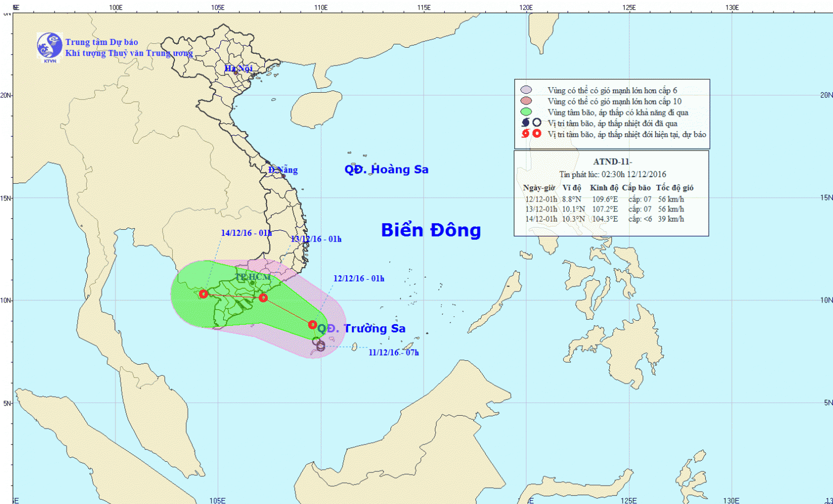The width and height of the screenshot is (833, 504).
Task: Click the past-position marker labeled 11/12/16 - 07h
Action: click(x=320, y=346)
